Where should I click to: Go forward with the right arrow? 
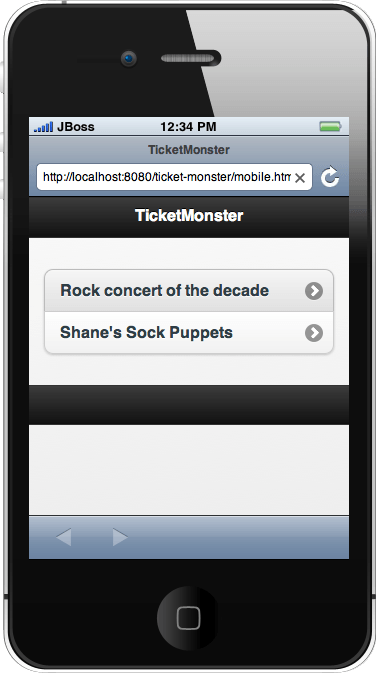click(120, 537)
